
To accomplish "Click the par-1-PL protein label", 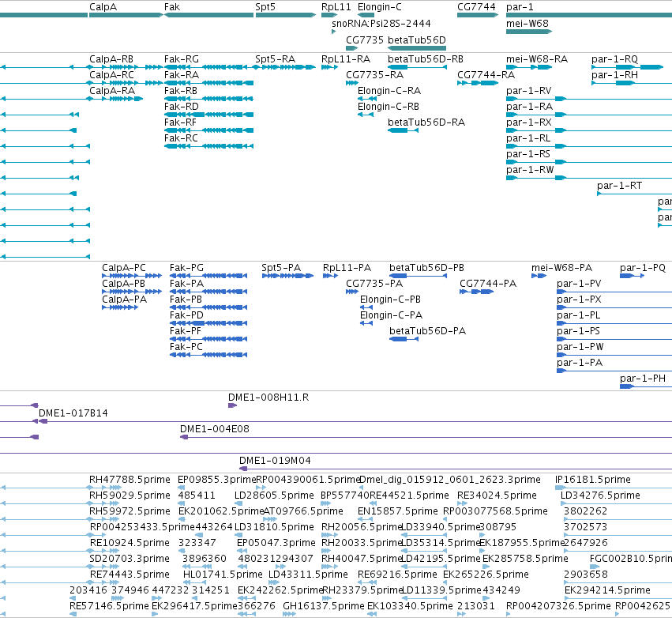I will [578, 315].
